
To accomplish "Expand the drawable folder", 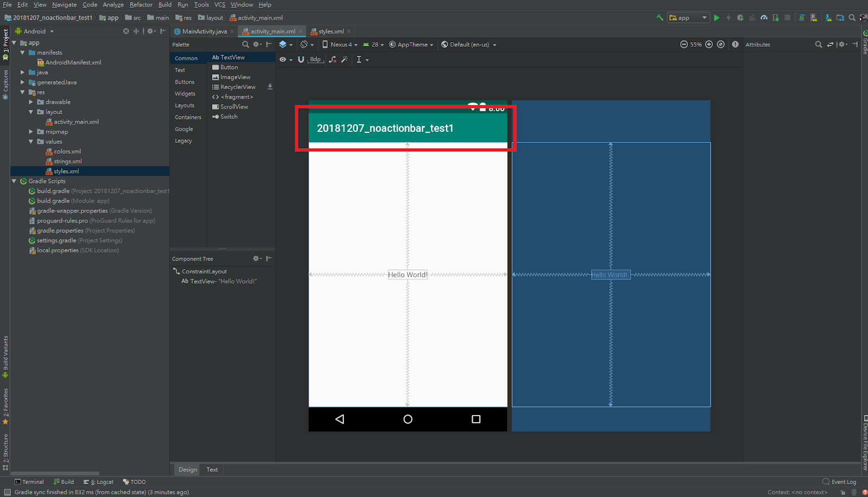I will point(31,102).
